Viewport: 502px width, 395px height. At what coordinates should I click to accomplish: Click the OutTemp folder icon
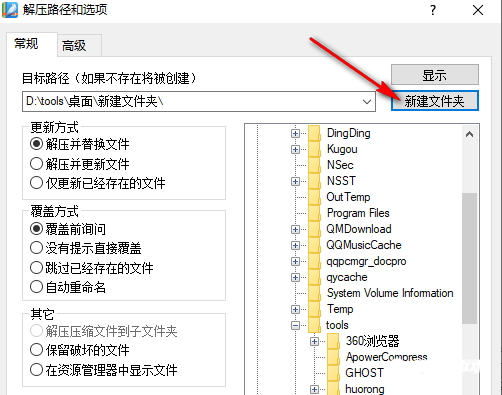pos(314,197)
